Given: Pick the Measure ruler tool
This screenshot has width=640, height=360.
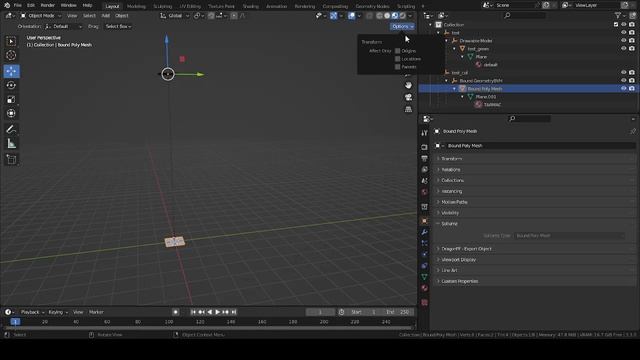Looking at the screenshot, I should pos(11,143).
